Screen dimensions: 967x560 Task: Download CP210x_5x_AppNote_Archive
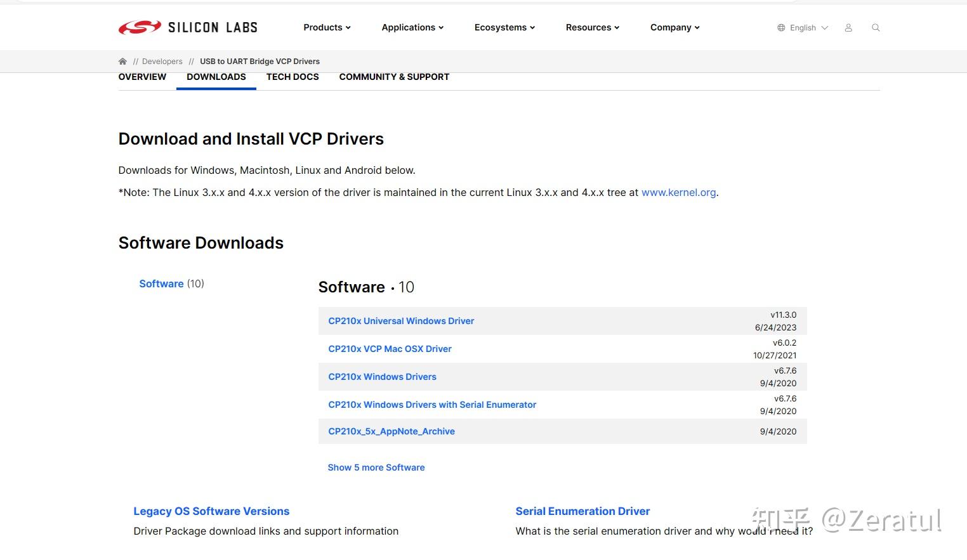[391, 431]
